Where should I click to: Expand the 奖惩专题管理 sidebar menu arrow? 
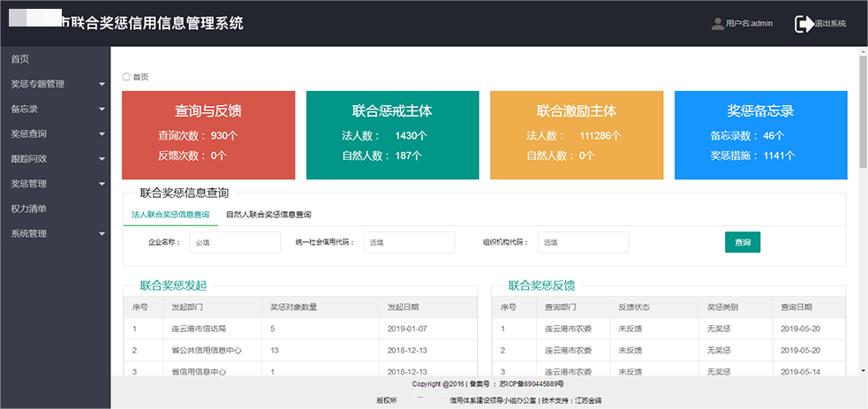[x=102, y=84]
